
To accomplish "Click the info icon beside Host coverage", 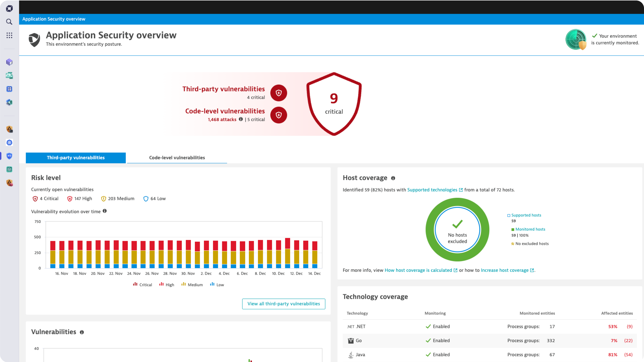I will click(393, 178).
